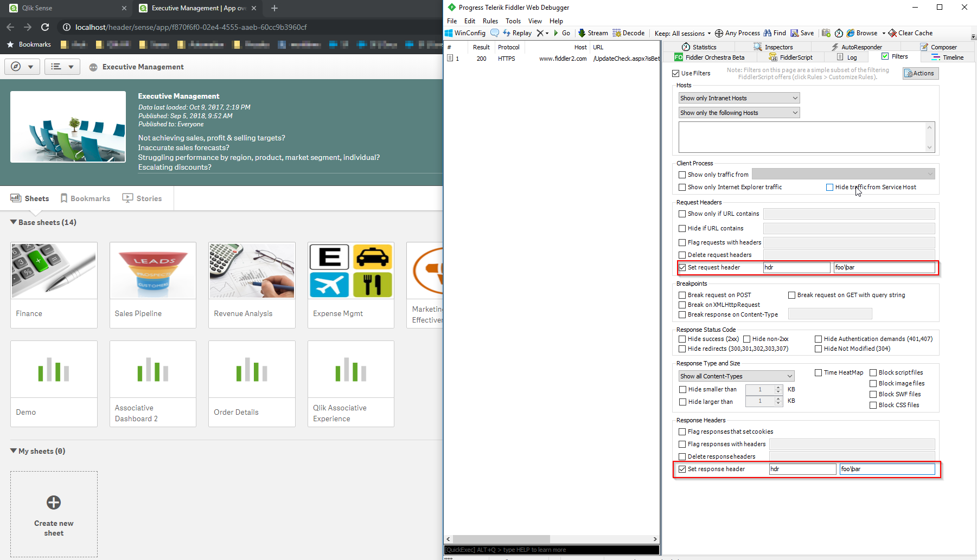Toggle the Stream mode button
Viewport: 977px width, 560px height.
pos(593,33)
